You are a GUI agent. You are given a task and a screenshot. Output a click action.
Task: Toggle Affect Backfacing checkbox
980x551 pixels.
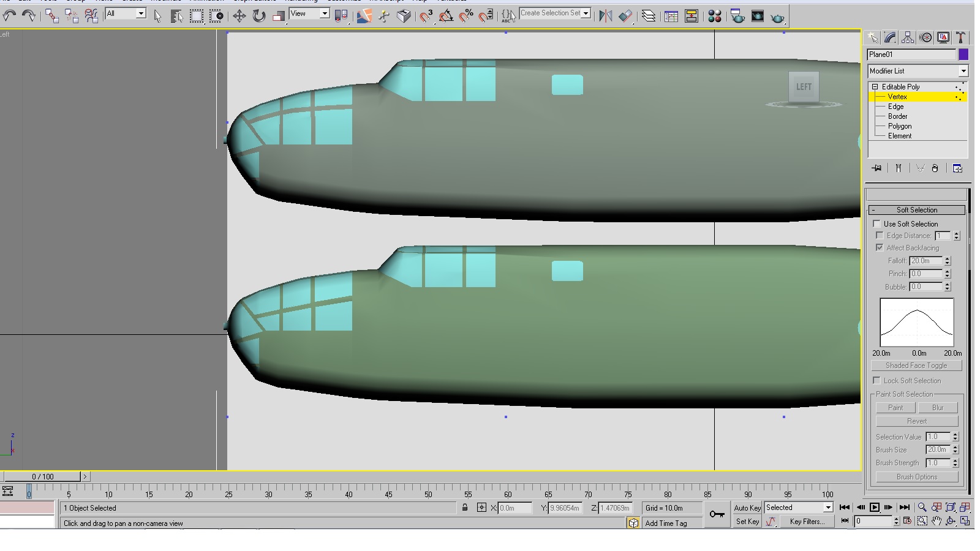tap(880, 247)
